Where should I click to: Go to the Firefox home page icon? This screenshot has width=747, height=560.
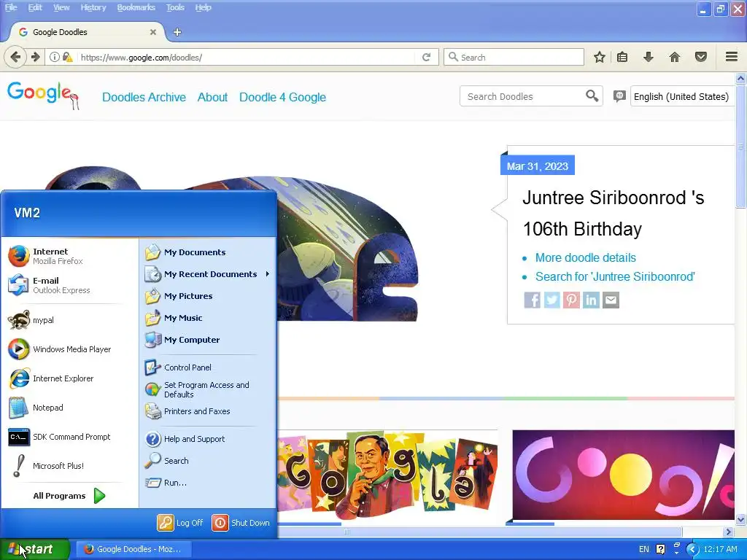675,57
